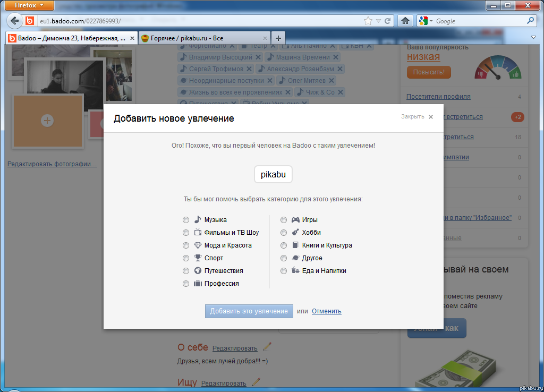The height and width of the screenshot is (392, 544).
Task: Click Добавить это увлечение button
Action: [249, 311]
